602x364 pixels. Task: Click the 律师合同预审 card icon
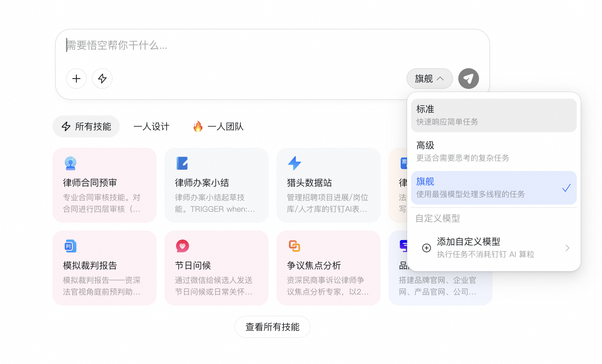(70, 163)
